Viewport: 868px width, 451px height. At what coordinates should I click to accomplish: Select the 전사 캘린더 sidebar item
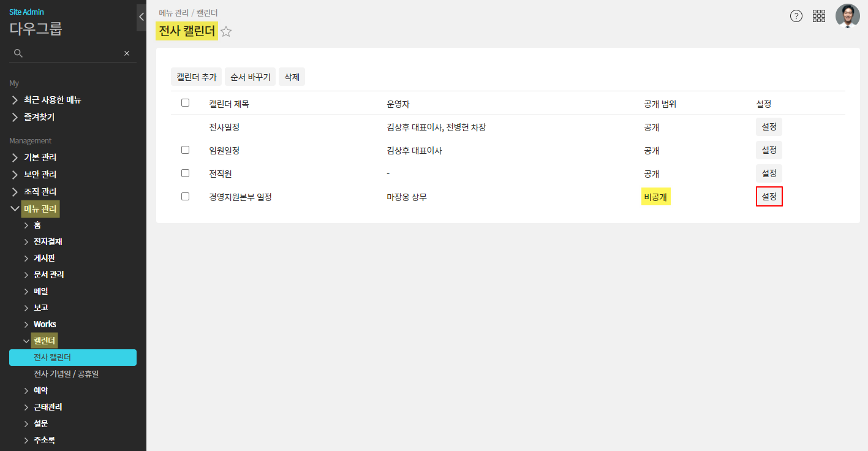click(x=72, y=357)
